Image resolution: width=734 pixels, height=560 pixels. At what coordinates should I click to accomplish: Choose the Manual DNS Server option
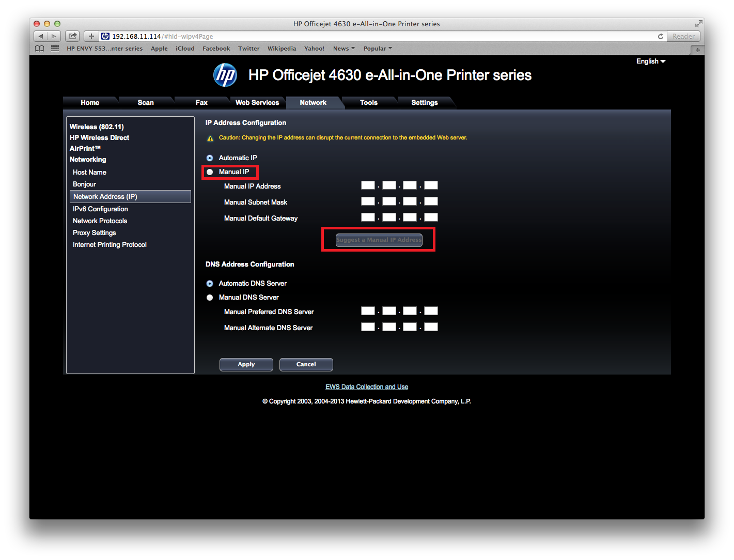pos(210,298)
